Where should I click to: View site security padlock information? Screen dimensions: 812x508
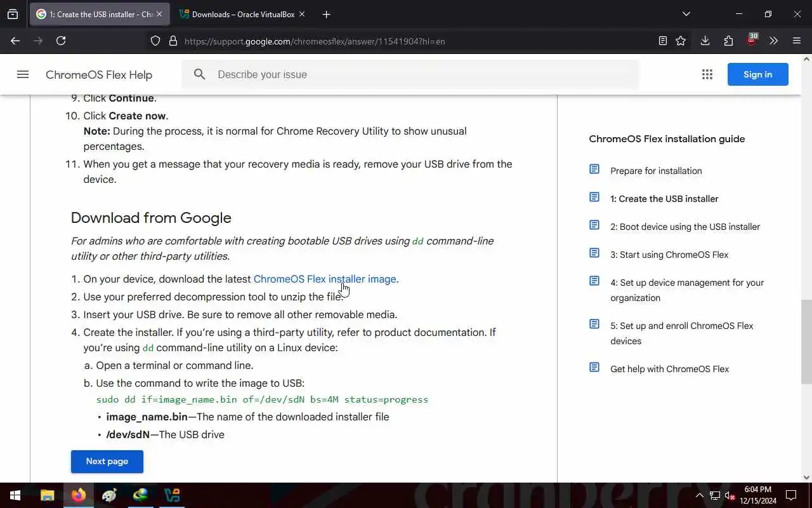pos(173,41)
